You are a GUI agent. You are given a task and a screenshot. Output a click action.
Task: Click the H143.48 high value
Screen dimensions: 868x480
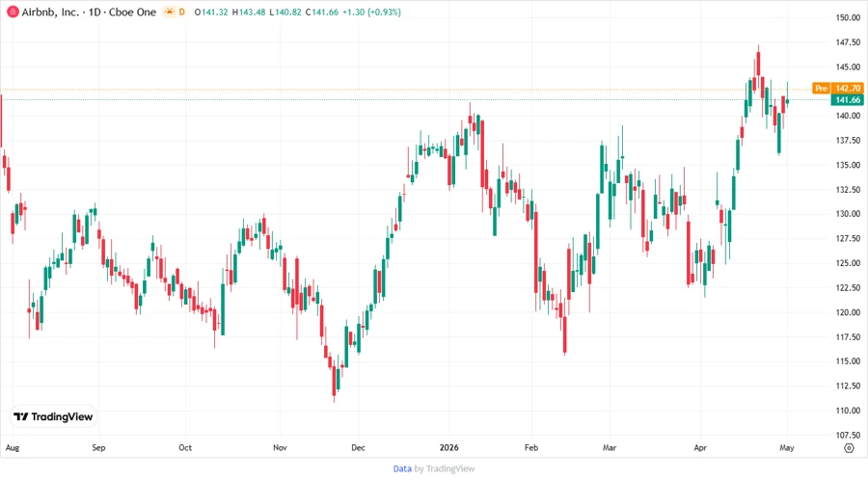(x=249, y=12)
